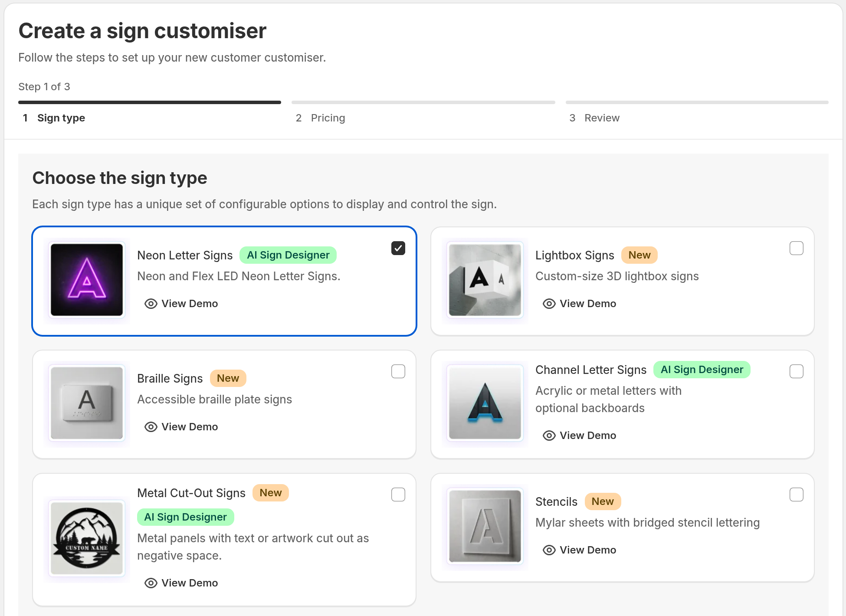Click 'Custom-size 3D lightbox signs' description
This screenshot has height=616, width=846.
(617, 276)
